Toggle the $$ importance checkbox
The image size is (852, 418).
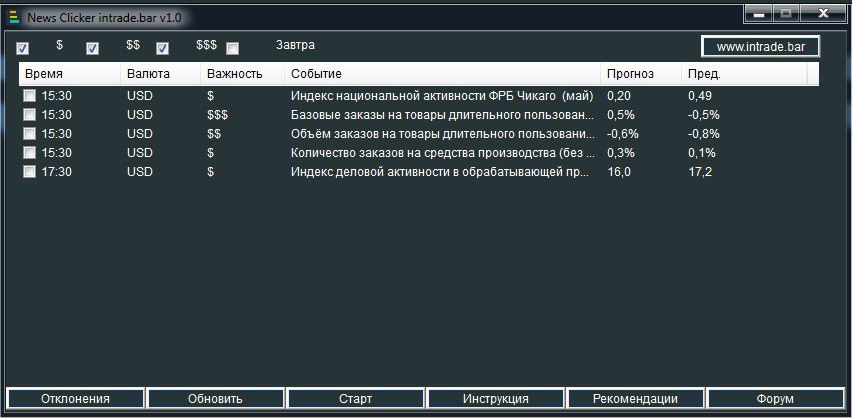[93, 48]
